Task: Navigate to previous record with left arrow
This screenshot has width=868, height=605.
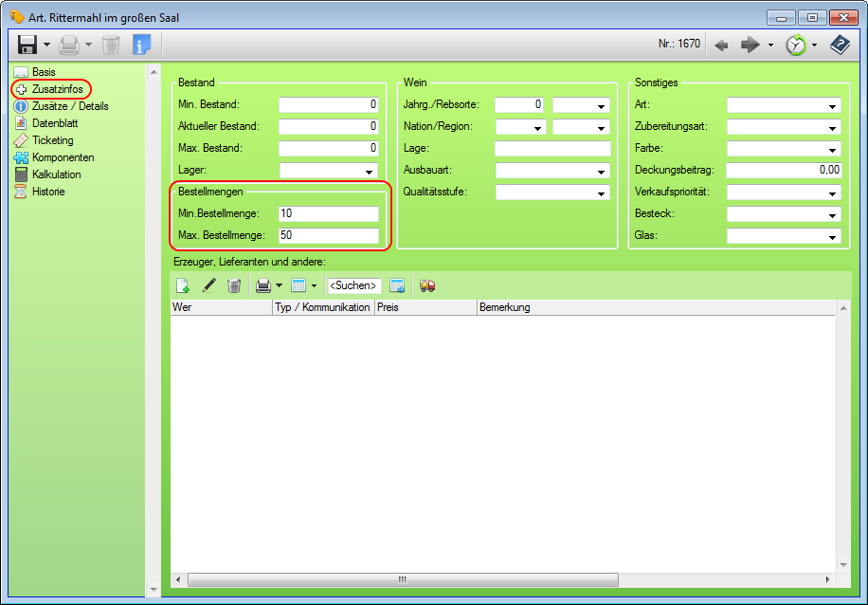Action: [721, 45]
